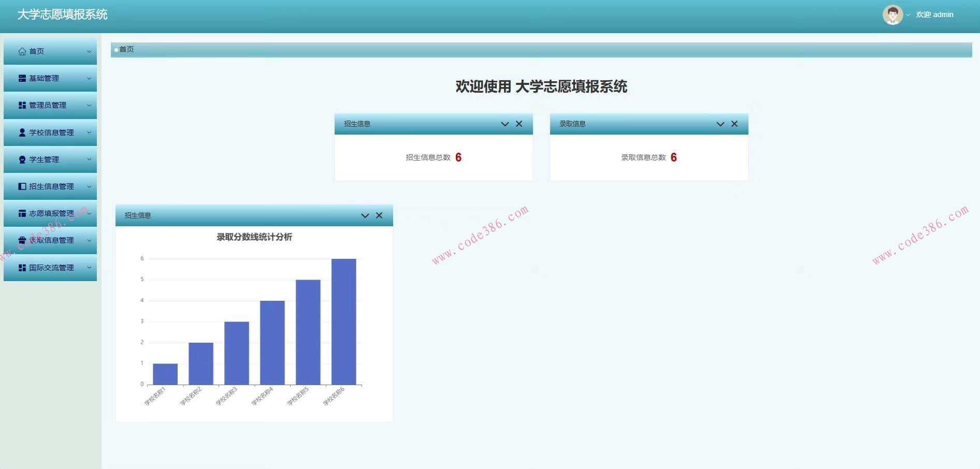Screen dimensions: 980x469
Task: Click the 学校名称3 bar in chart
Action: click(237, 353)
